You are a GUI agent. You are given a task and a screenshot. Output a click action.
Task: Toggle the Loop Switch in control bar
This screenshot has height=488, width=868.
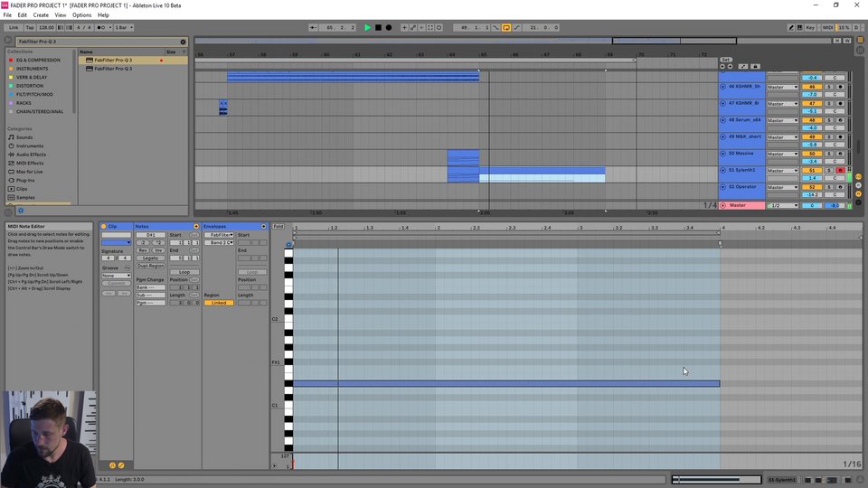tap(506, 27)
